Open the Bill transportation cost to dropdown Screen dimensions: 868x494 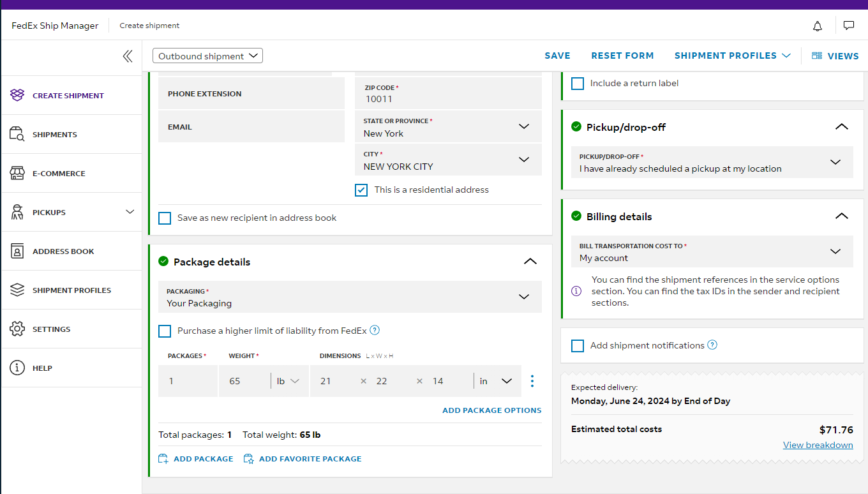(712, 251)
